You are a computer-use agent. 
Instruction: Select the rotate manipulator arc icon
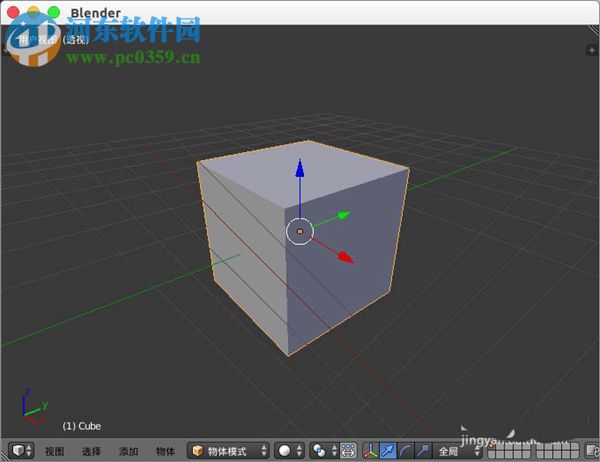pos(405,451)
